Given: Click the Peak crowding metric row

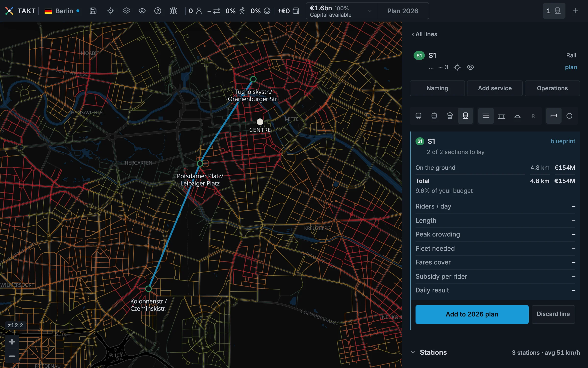Looking at the screenshot, I should 495,234.
